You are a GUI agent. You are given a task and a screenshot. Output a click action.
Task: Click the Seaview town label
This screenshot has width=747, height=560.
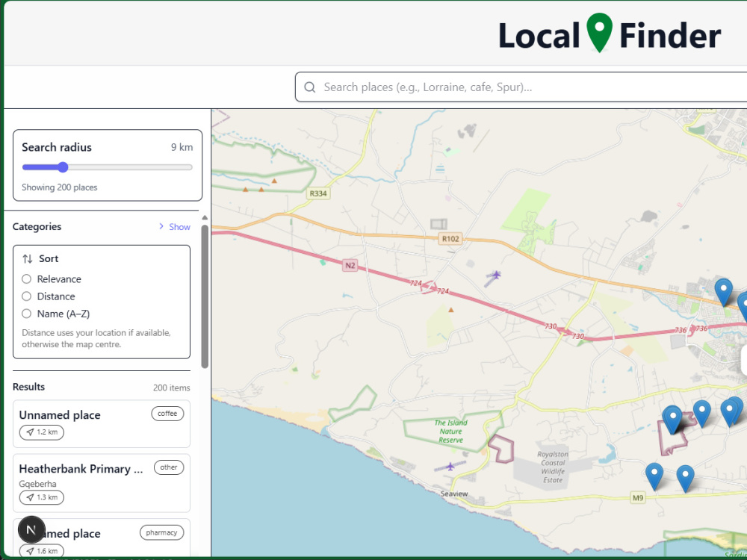(454, 494)
